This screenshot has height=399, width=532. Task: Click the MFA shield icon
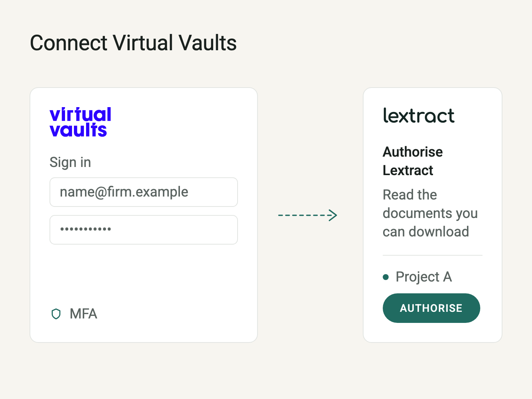point(56,314)
